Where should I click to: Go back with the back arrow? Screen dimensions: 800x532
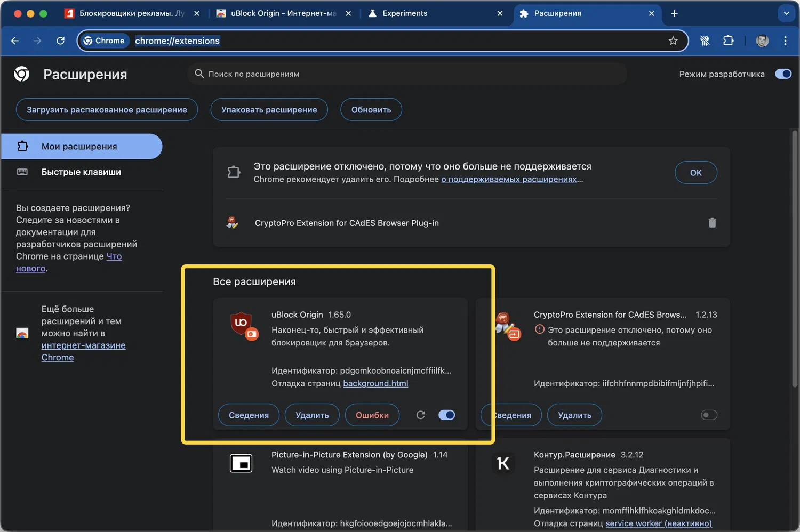pos(15,41)
